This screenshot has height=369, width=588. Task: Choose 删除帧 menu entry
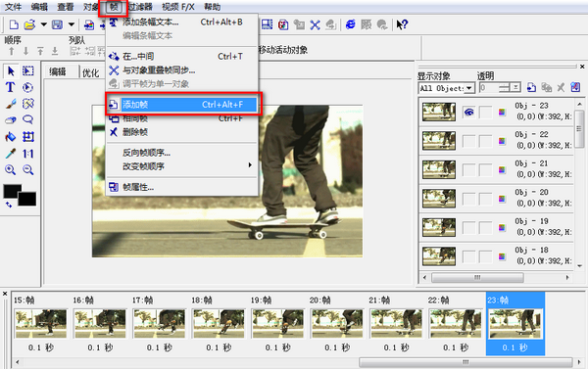(182, 132)
